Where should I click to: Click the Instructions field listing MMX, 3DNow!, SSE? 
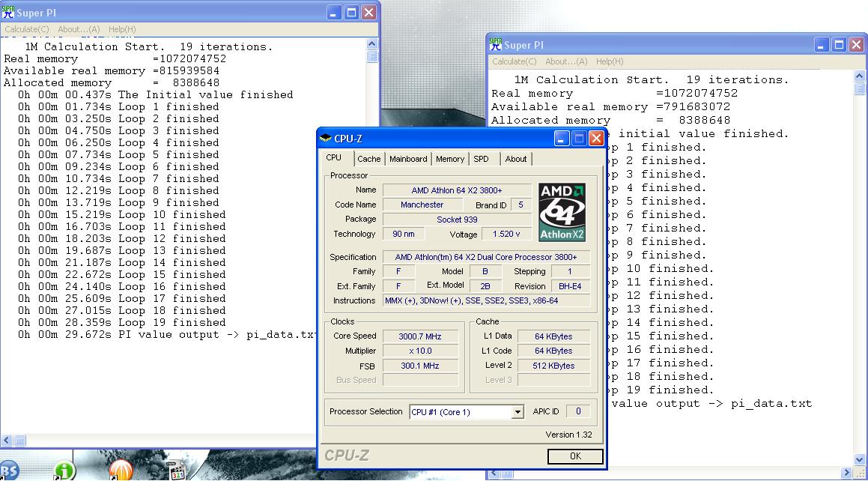pyautogui.click(x=487, y=300)
